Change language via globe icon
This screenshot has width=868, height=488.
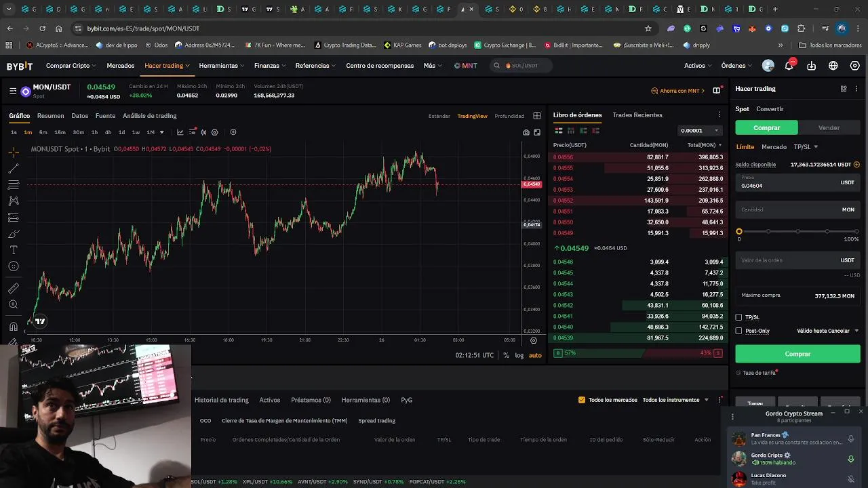pos(833,66)
